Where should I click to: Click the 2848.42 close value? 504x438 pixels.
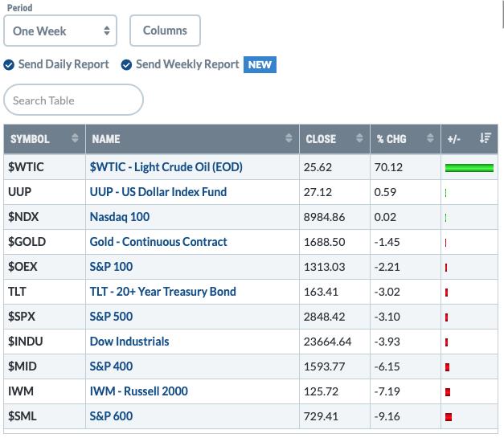(x=324, y=317)
